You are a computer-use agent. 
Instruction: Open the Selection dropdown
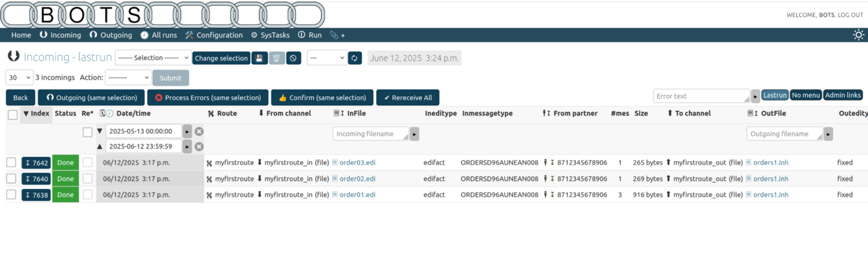pos(153,58)
